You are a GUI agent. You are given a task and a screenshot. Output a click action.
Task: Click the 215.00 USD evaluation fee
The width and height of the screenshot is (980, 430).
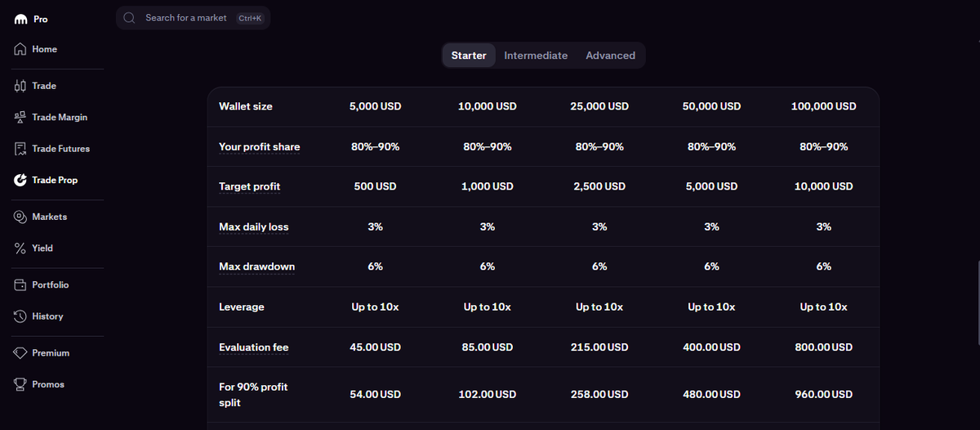(599, 347)
